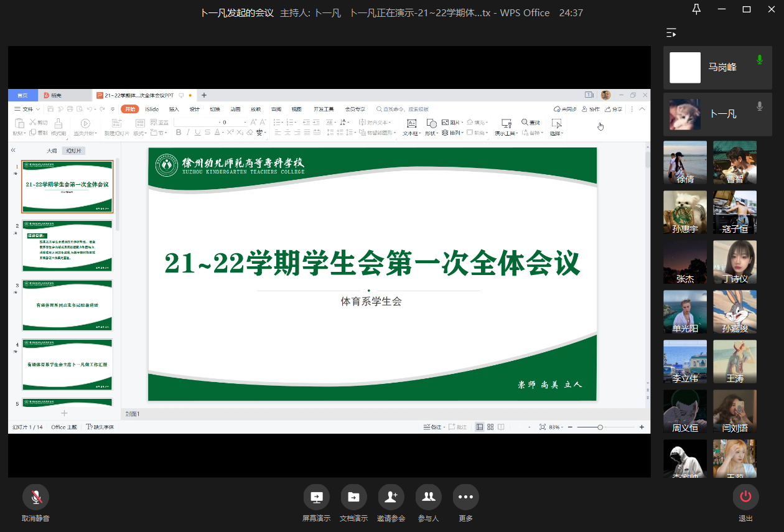Select slide 3 thumbnail in panel
784x532 pixels.
[x=67, y=306]
